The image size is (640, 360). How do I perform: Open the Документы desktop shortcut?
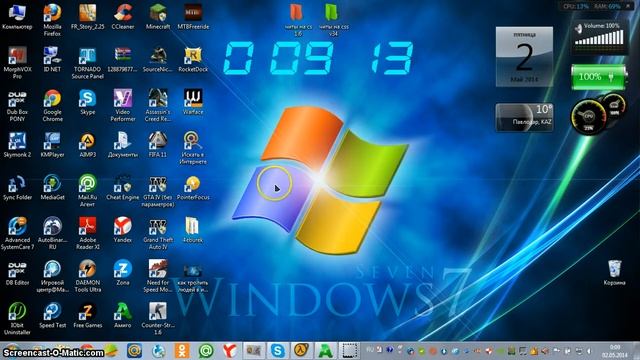(x=123, y=143)
